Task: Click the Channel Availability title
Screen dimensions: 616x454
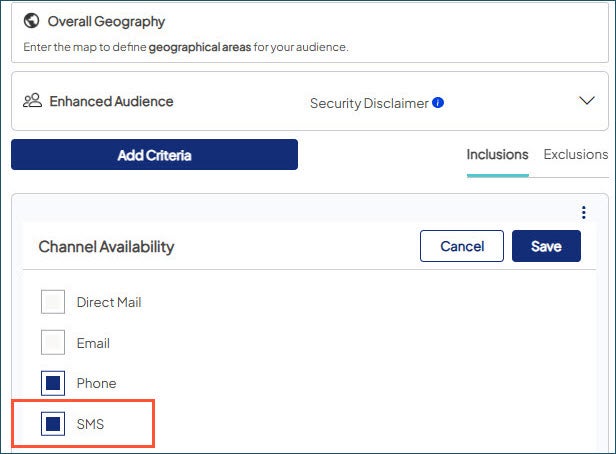Action: (106, 246)
